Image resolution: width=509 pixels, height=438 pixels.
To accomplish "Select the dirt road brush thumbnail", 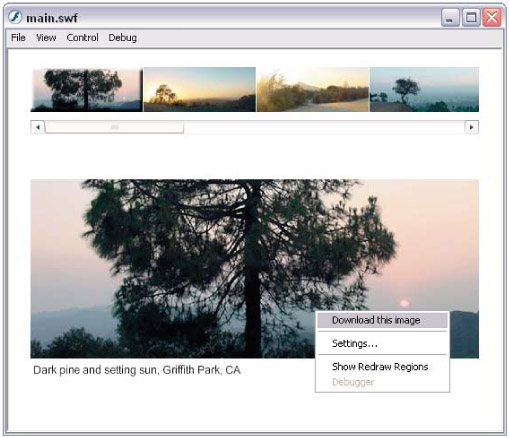I will 313,89.
